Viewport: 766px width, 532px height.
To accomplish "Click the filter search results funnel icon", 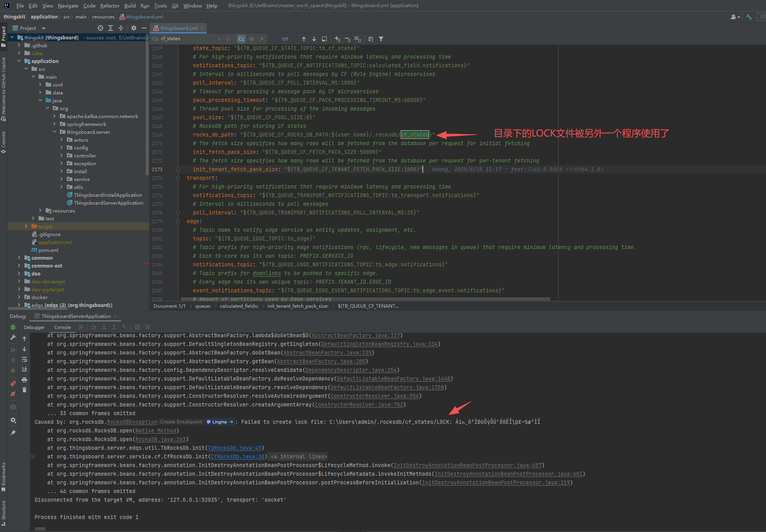I will point(381,39).
